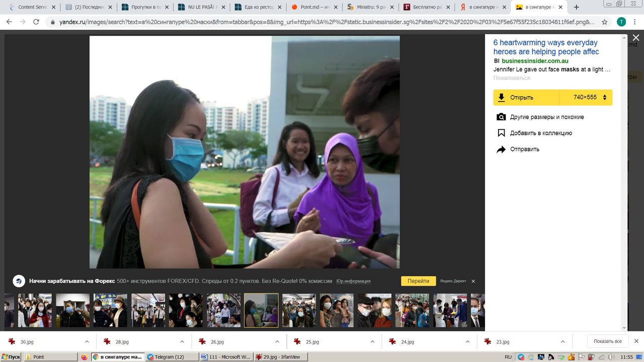Open the 23.jpg downloaded file icon

coord(487,342)
